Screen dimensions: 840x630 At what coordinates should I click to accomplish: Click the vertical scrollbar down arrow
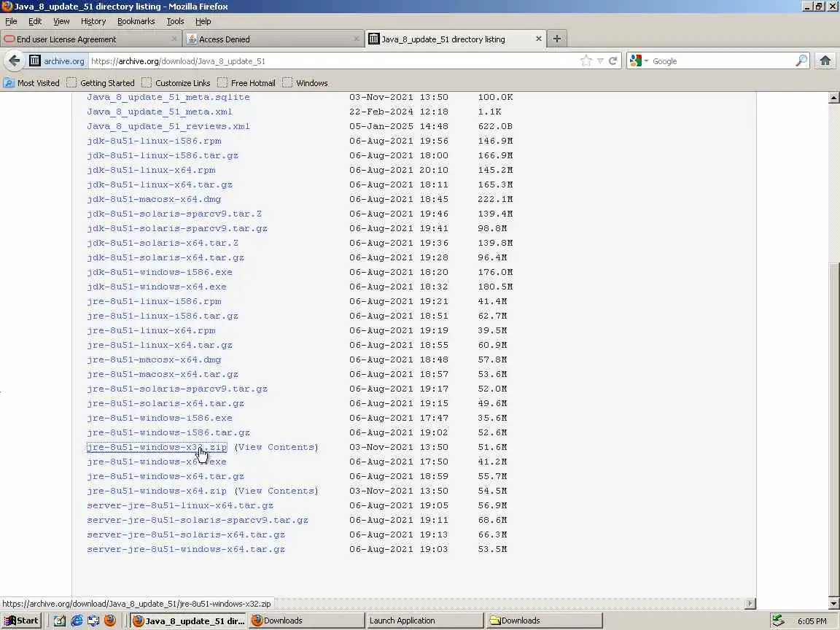[x=833, y=604]
